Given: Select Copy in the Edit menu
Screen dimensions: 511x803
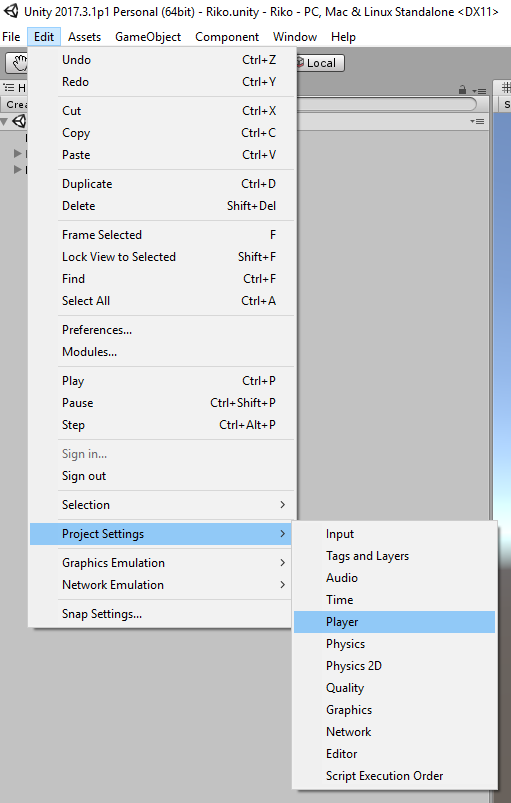Looking at the screenshot, I should pyautogui.click(x=162, y=133).
